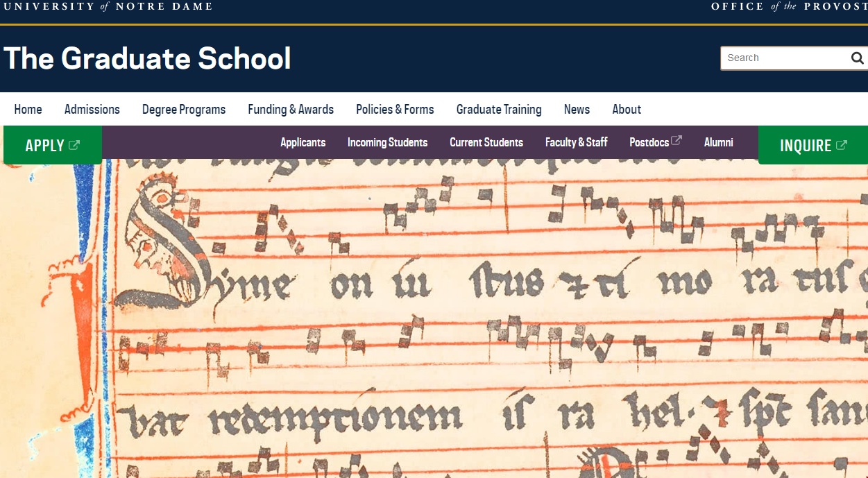Select the Faculty & Staff link
Viewport: 868px width, 478px height.
576,142
